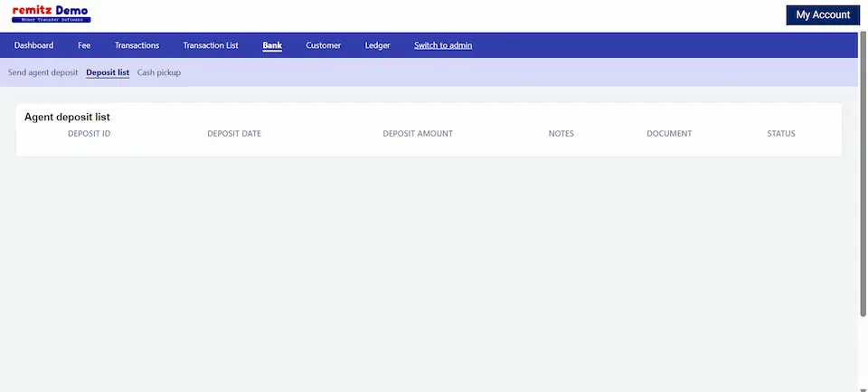
Task: Go to the Dashboard menu item
Action: [x=33, y=45]
